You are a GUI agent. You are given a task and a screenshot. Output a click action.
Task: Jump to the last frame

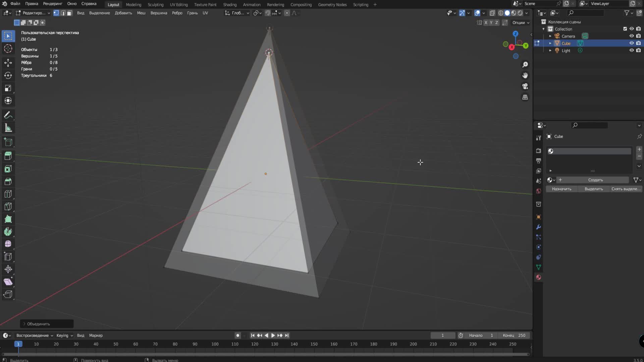[287, 336]
